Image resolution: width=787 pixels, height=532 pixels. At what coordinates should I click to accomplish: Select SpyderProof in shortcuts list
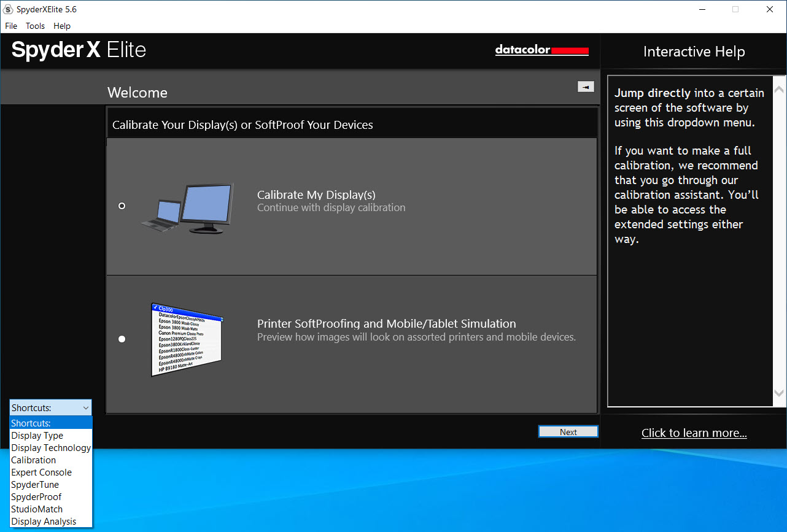[51, 496]
